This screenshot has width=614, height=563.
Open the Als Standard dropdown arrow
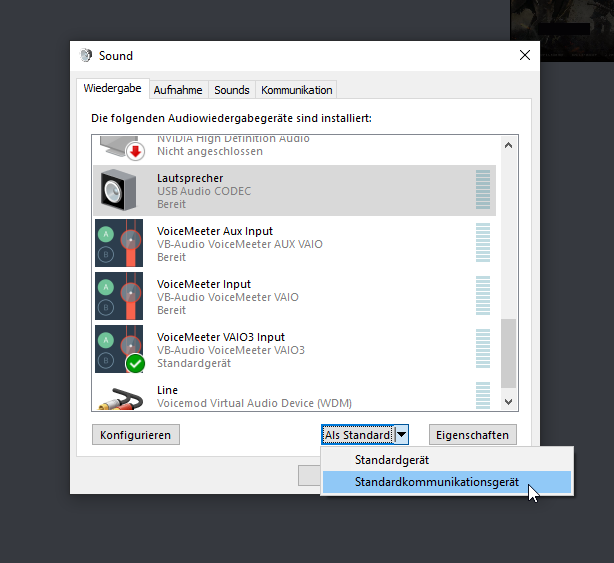401,435
